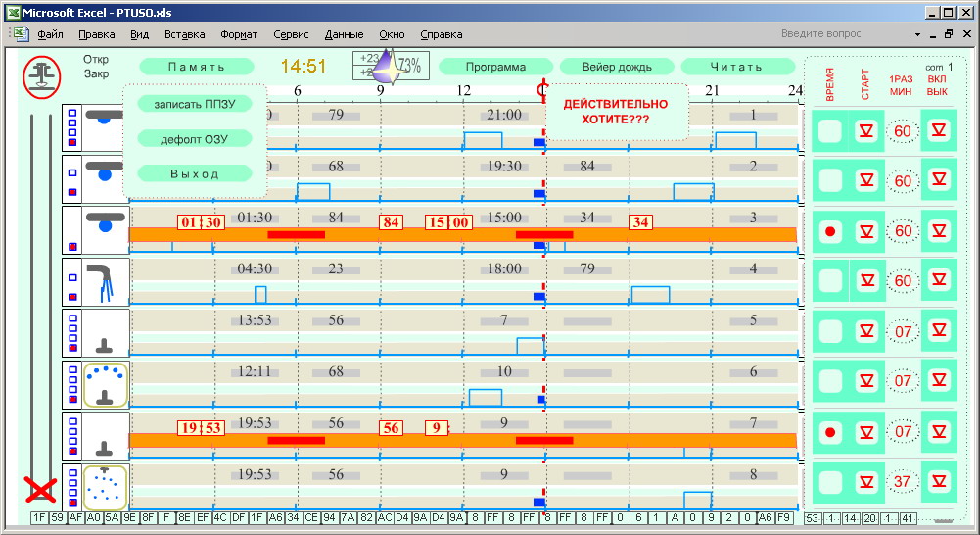Select the fountain sprinkler icon for zone 6
The width and height of the screenshot is (980, 535).
click(x=106, y=384)
